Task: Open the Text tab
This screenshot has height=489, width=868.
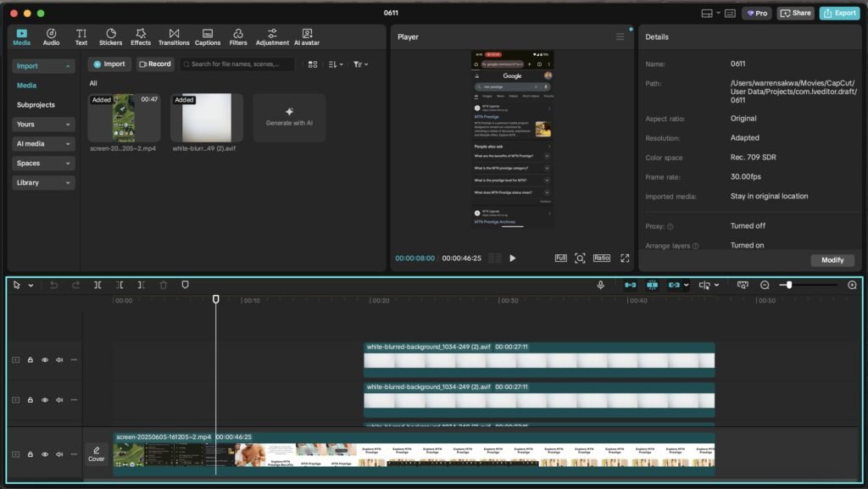Action: 81,37
